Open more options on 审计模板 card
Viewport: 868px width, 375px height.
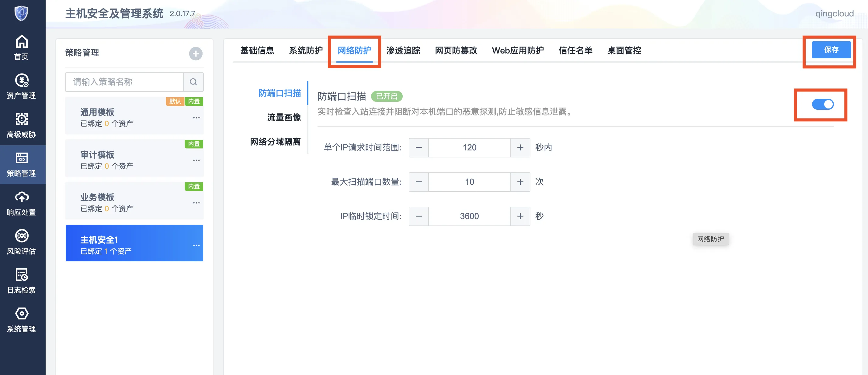pyautogui.click(x=196, y=160)
